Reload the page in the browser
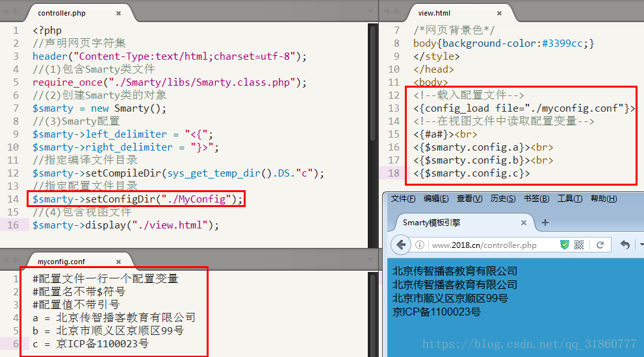 (600, 245)
